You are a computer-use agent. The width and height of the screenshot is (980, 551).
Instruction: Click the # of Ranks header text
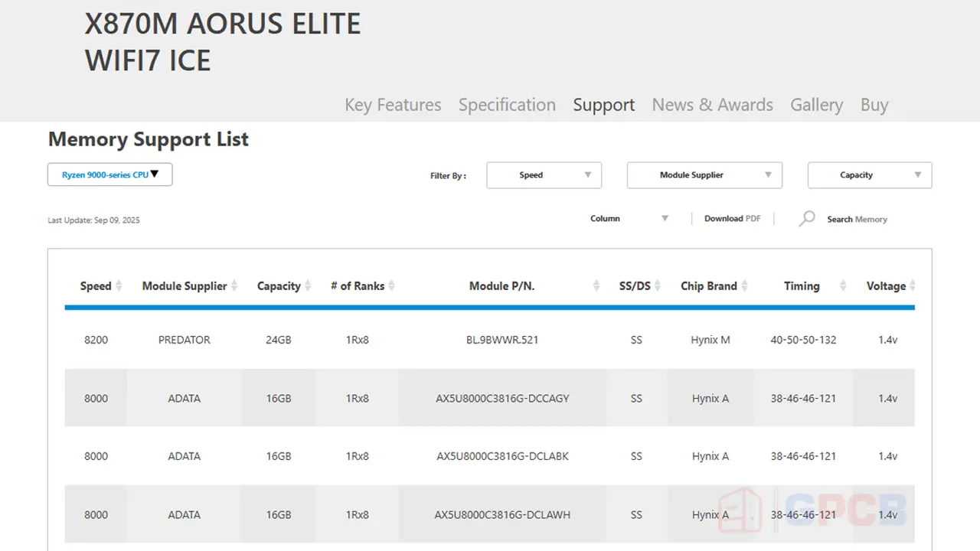(358, 286)
